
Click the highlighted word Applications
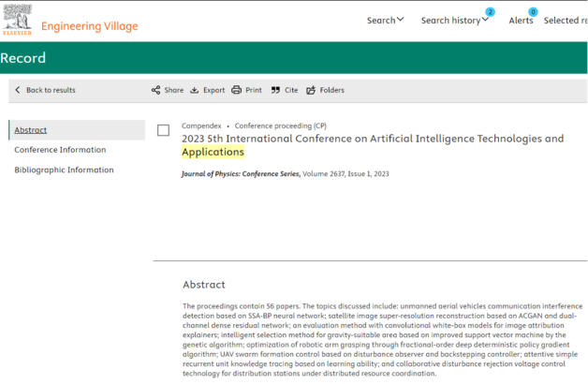[213, 152]
